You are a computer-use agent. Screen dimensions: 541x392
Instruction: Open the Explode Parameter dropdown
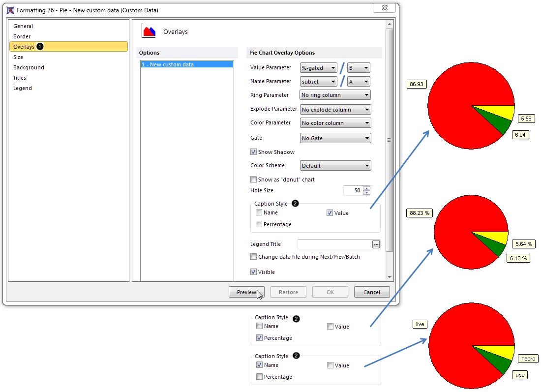(335, 110)
